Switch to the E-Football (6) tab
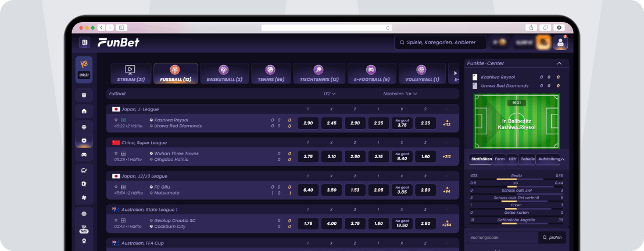The height and width of the screenshot is (251, 644). 372,73
